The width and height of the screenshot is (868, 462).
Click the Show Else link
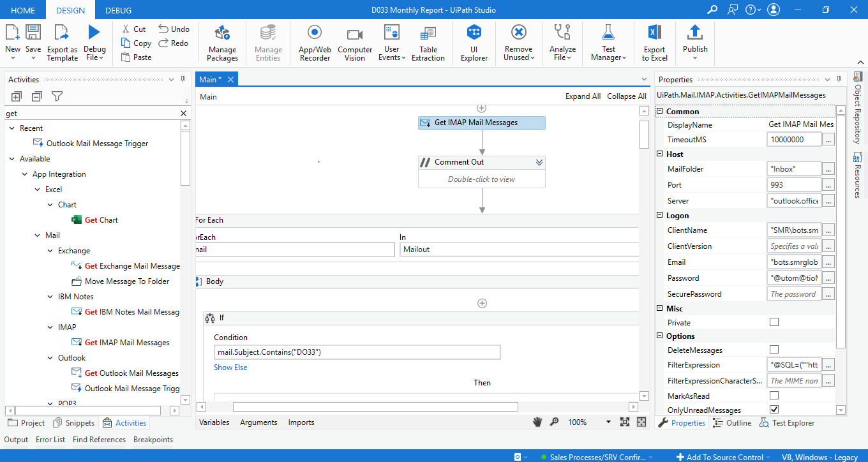click(230, 368)
